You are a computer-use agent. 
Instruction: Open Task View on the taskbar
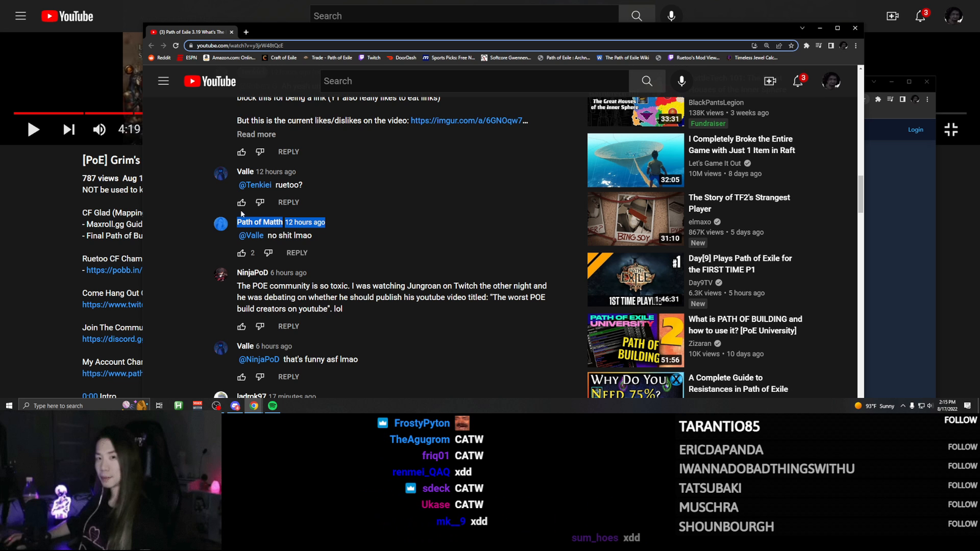click(x=159, y=405)
